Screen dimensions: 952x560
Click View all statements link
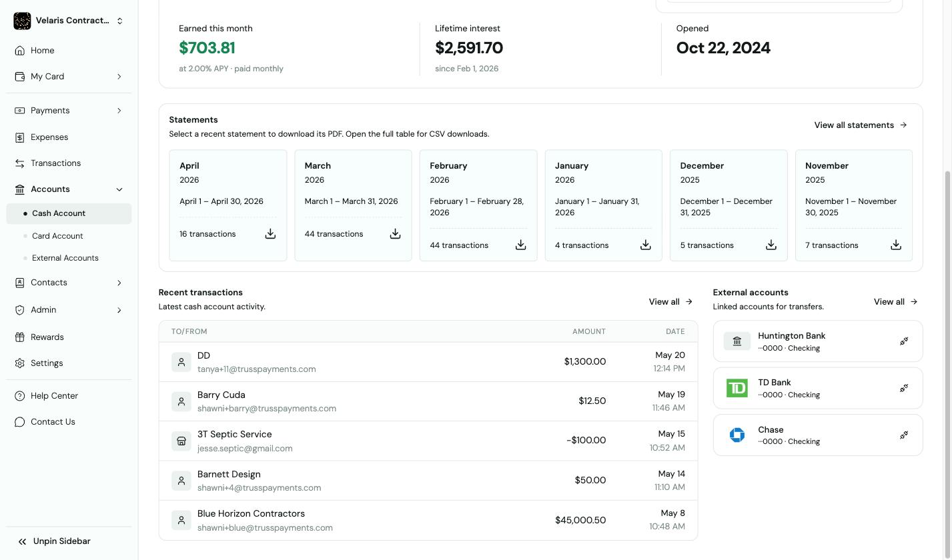tap(861, 125)
